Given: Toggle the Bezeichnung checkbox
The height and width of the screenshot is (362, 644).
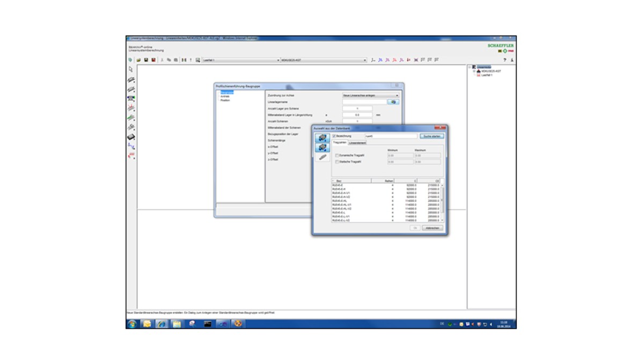Looking at the screenshot, I should pos(334,136).
